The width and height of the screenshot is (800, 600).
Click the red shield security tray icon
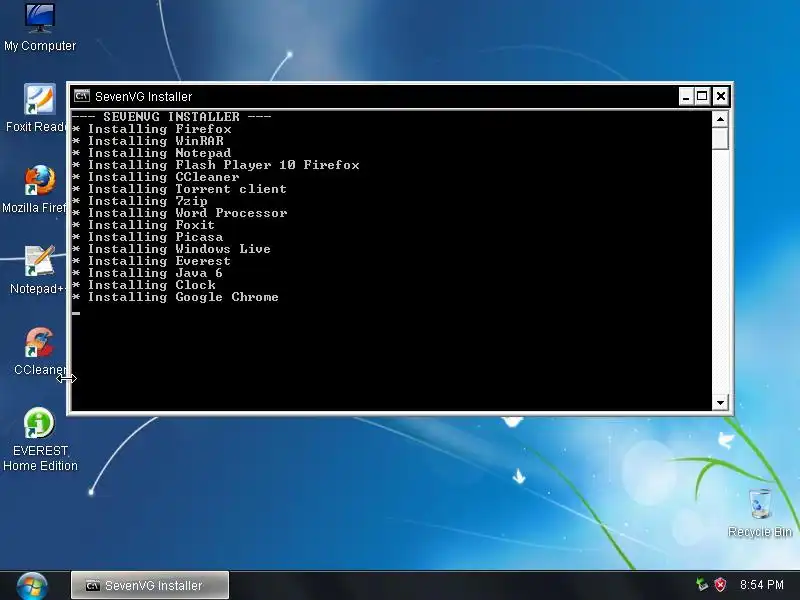point(720,584)
